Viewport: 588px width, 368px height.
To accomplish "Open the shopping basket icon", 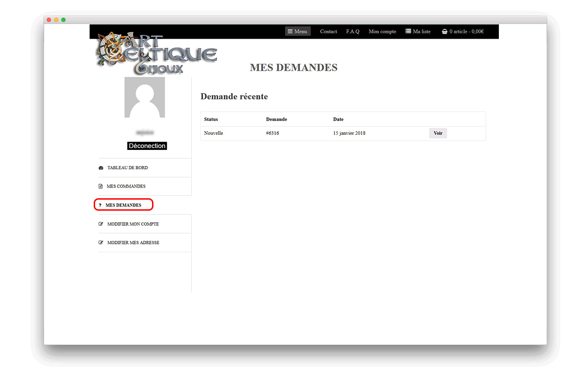I will [444, 32].
